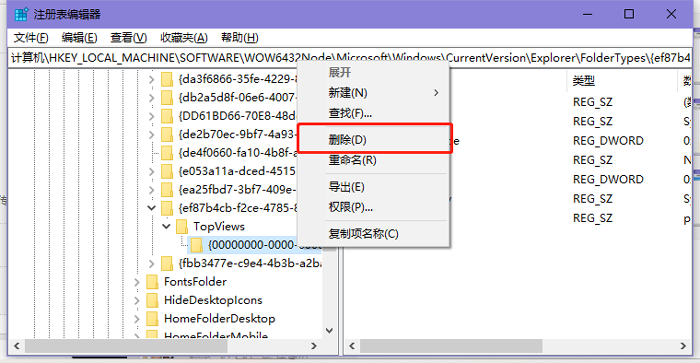
Task: Open the 查看(V) menu
Action: (128, 38)
